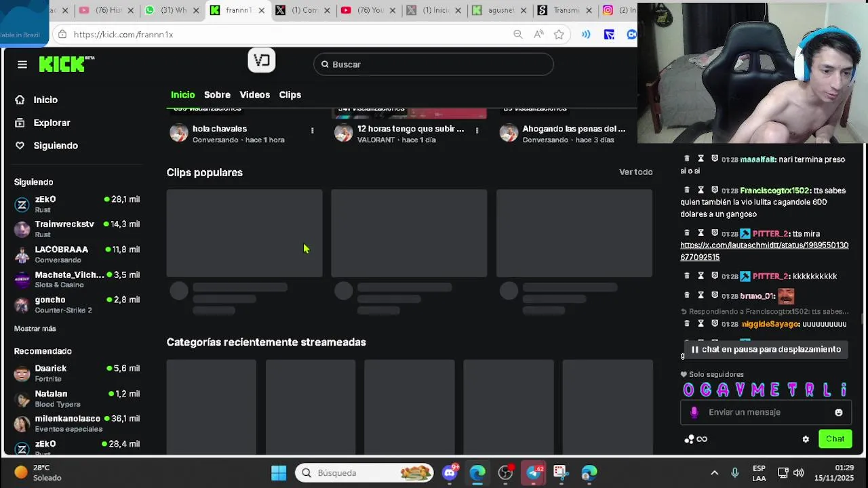The image size is (868, 488).
Task: Timeout niggideSayago using hourglass icon
Action: point(701,324)
